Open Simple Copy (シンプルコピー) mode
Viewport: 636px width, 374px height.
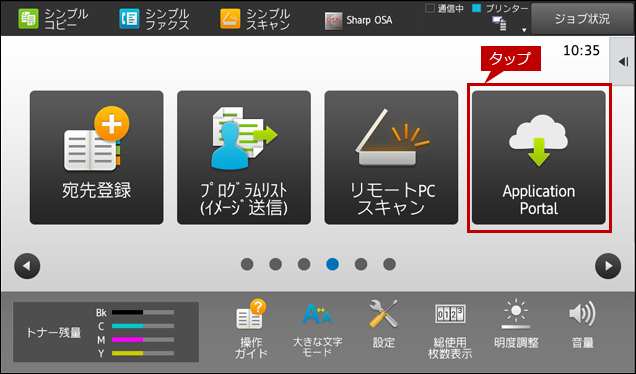click(x=53, y=19)
